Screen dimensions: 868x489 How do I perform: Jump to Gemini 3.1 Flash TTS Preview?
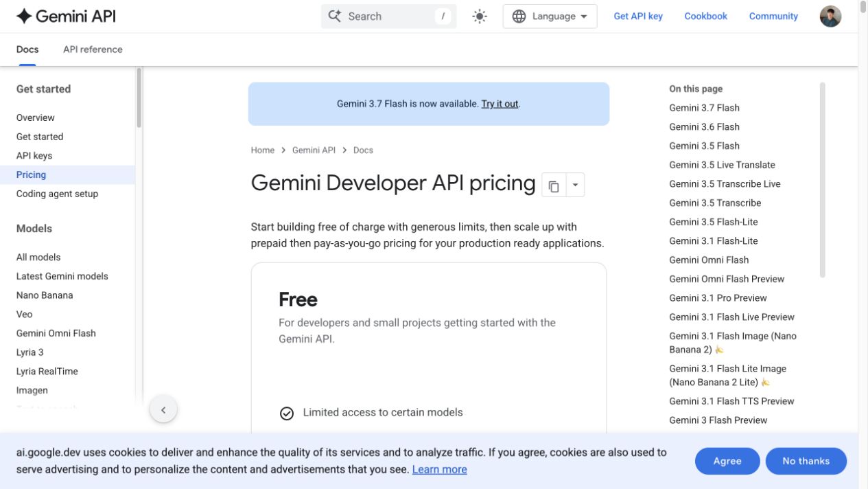731,401
